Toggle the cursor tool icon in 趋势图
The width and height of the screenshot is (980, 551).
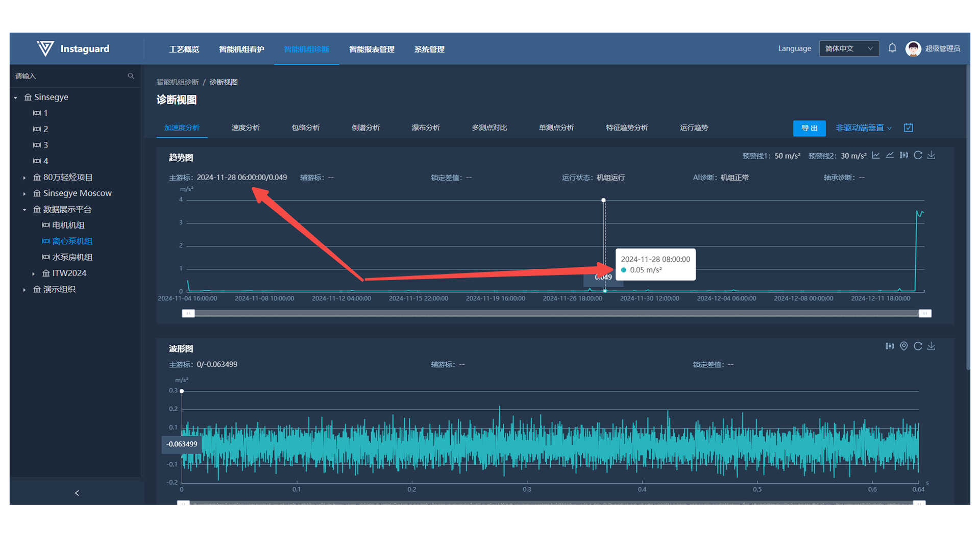point(904,155)
